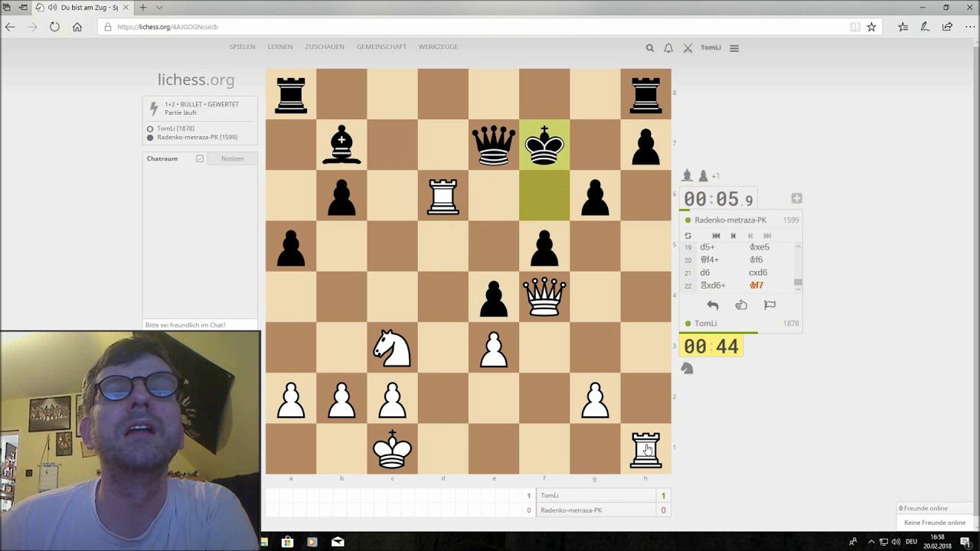Select the white rook on h1

pos(645,449)
